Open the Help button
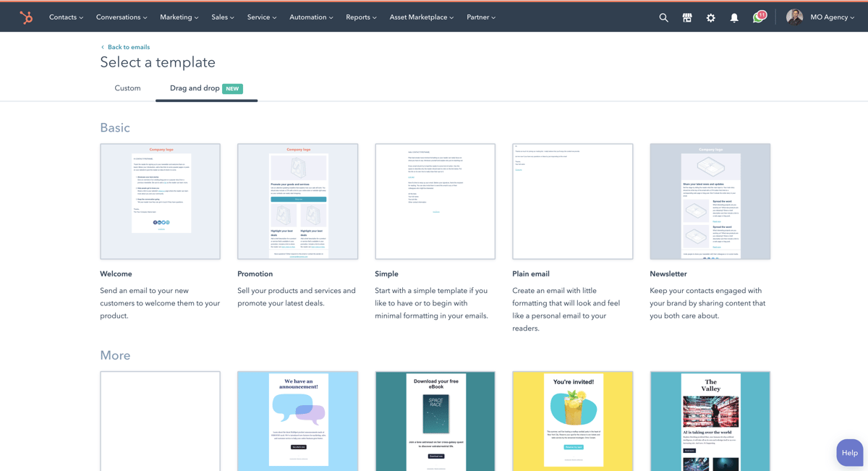Screen dimensions: 868x471 pos(850,453)
